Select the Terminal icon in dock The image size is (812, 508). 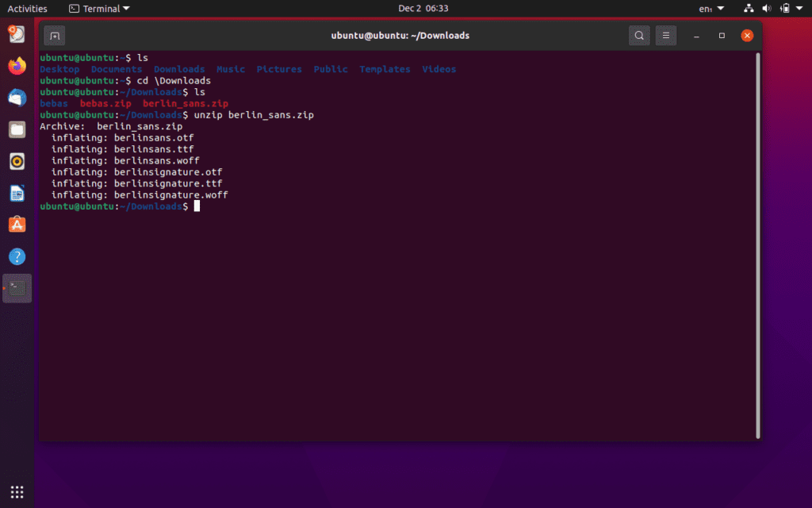17,288
